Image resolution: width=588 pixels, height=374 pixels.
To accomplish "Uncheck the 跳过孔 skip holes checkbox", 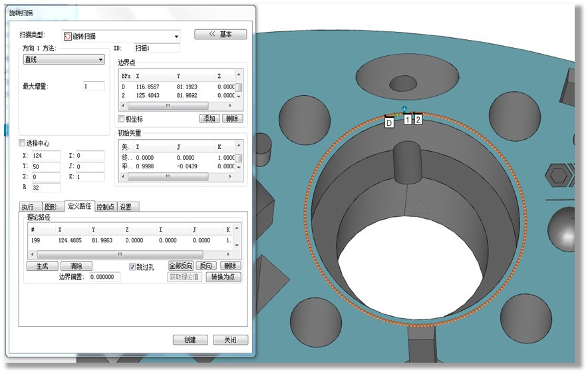I will 132,266.
